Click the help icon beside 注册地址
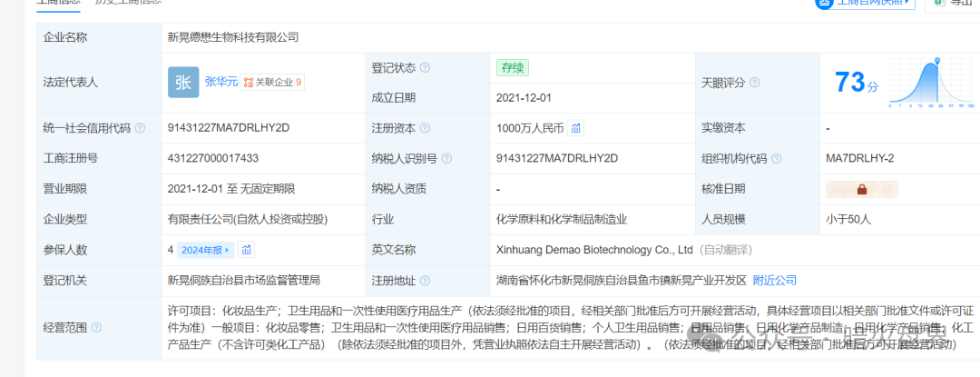 click(425, 280)
